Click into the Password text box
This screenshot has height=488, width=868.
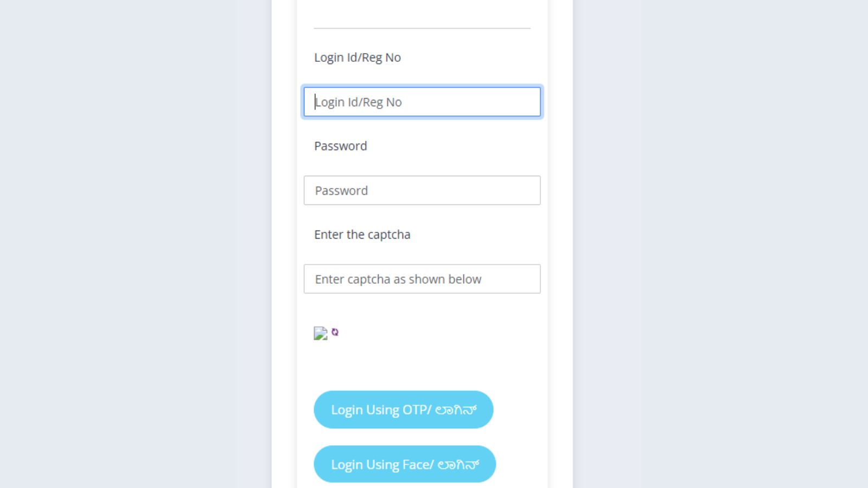click(422, 190)
